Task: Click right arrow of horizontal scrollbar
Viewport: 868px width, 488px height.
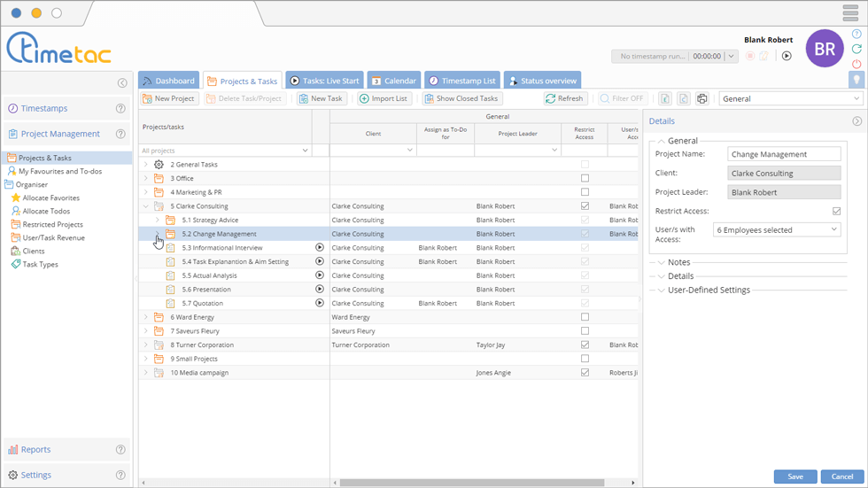Action: pyautogui.click(x=633, y=483)
